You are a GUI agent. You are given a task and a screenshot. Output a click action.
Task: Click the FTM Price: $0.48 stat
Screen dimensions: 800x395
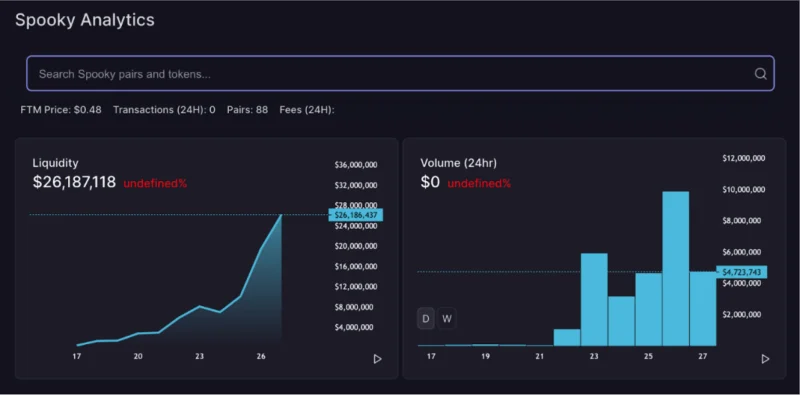click(61, 110)
